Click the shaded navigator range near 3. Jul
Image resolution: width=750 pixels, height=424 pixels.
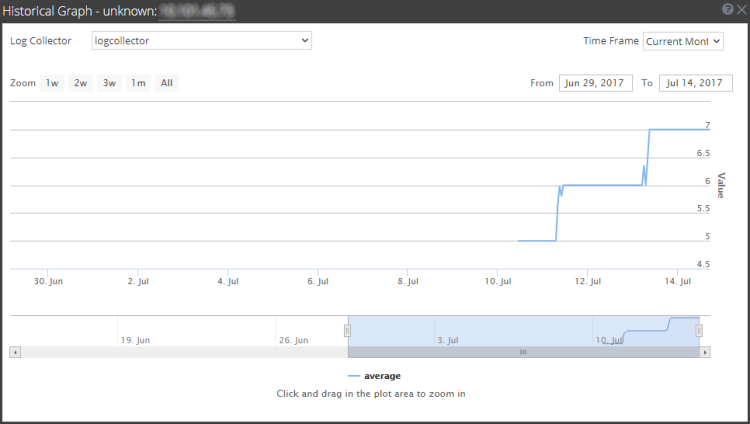click(450, 330)
